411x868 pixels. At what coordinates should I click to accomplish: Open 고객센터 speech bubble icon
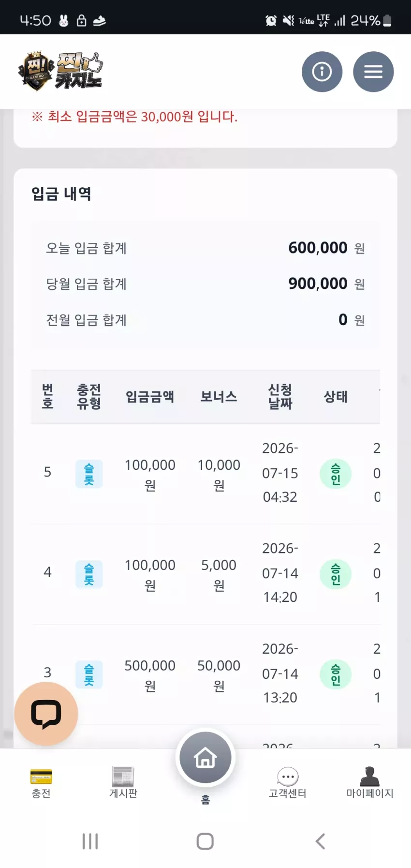click(288, 777)
